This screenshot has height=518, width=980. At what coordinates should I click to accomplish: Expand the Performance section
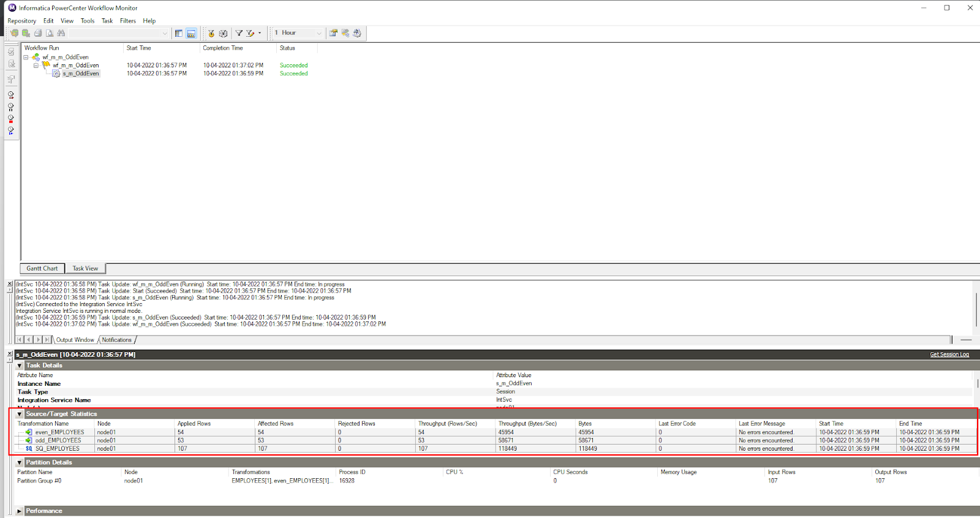(x=20, y=511)
